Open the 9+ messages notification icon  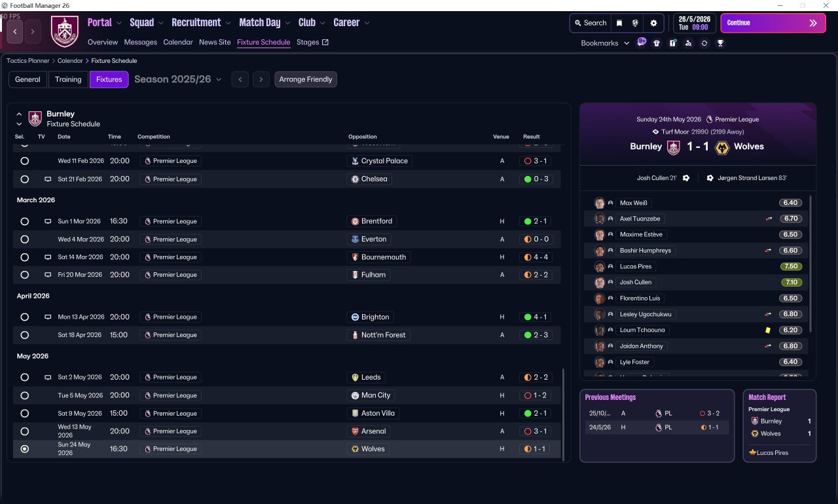pos(642,43)
